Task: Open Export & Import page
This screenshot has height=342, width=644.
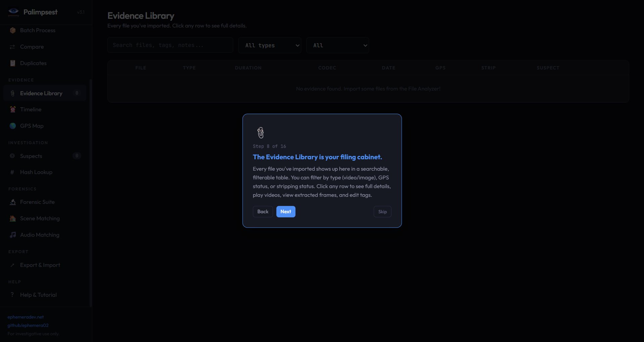Action: tap(40, 265)
